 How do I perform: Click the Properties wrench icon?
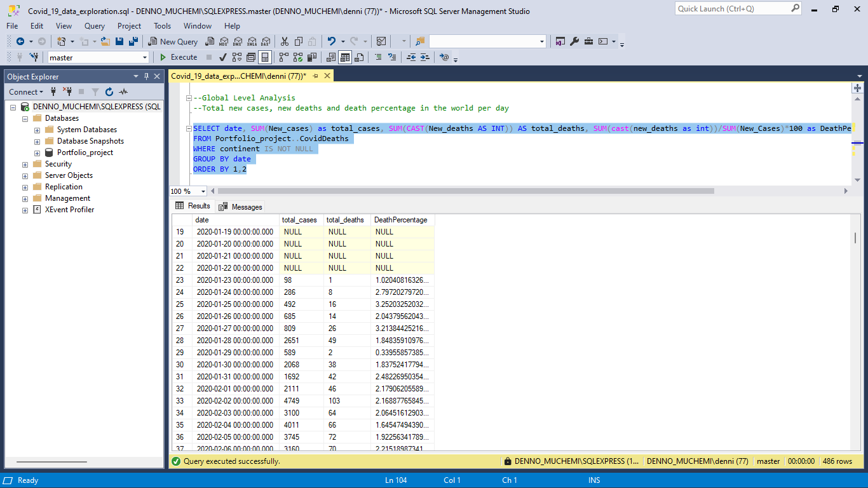(574, 41)
